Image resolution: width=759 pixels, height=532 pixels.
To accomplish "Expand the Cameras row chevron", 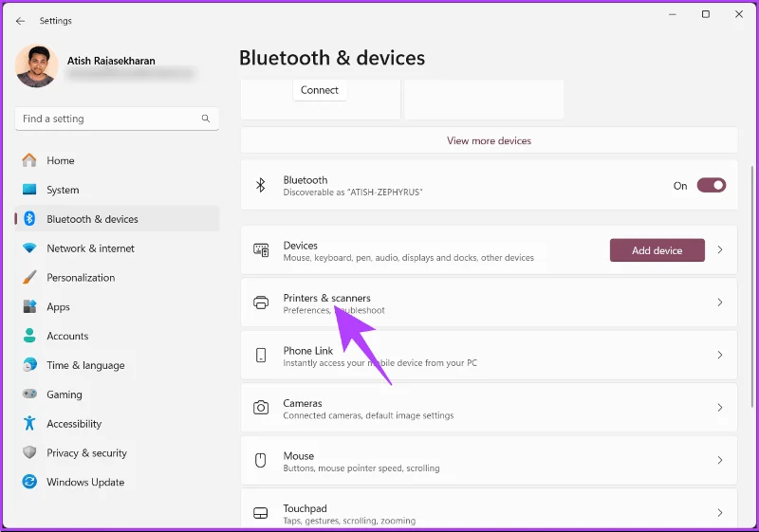I will coord(720,408).
